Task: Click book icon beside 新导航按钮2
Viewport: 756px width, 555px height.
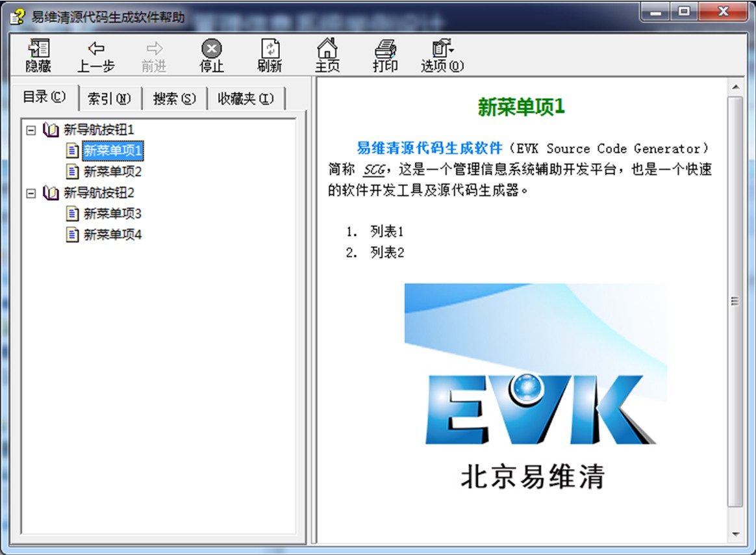Action: tap(51, 192)
